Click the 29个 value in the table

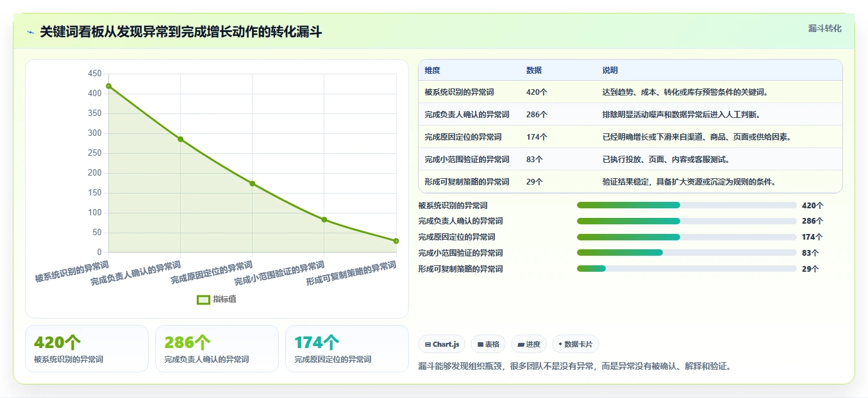535,182
